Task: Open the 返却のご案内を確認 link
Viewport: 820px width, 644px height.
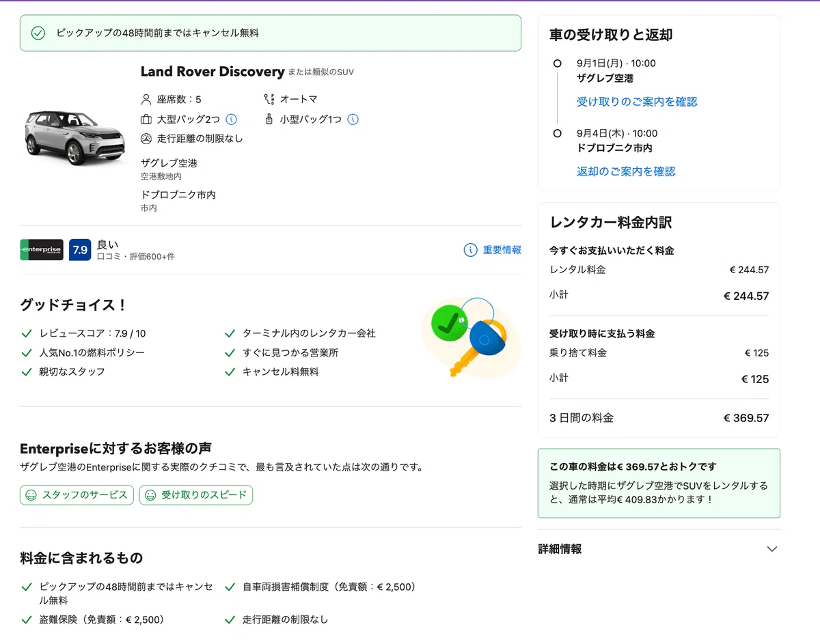Action: [626, 171]
